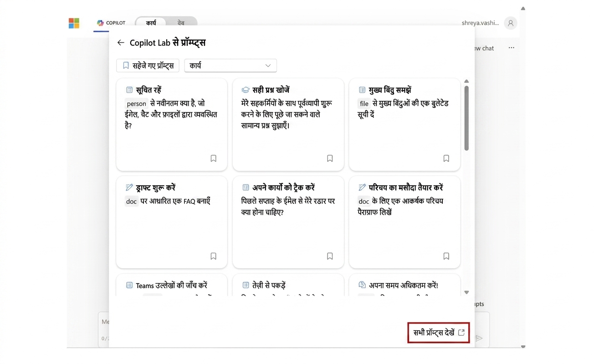
Task: Switch to the वेब tab
Action: click(181, 23)
